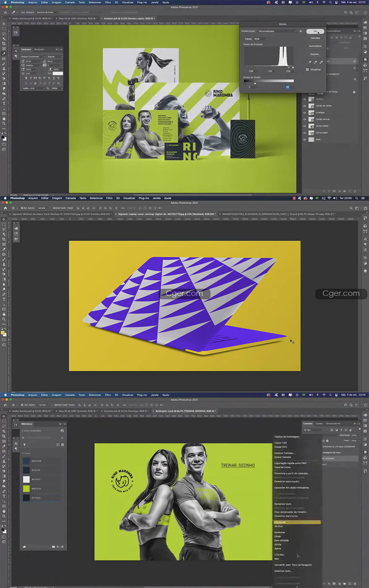Viewport: 369px width, 588px height.
Task: Select the Zoom tool in the Níveis dialog window
Action: pyautogui.click(x=4, y=124)
